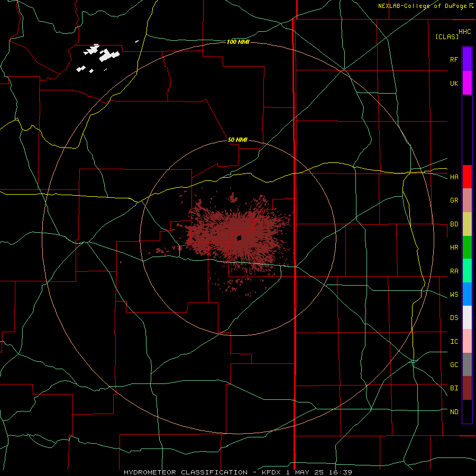
Task: Click the Hydrometeor Classification title caption
Action: click(x=237, y=472)
